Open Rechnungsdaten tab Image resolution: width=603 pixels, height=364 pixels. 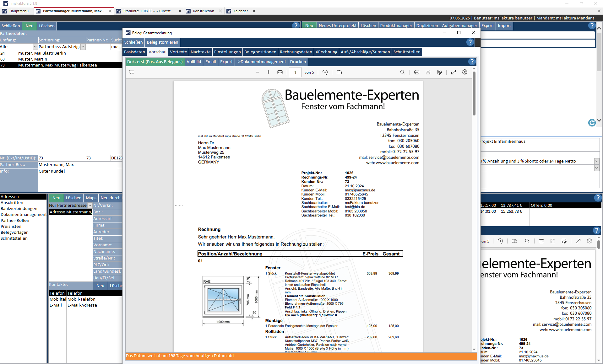pyautogui.click(x=296, y=52)
